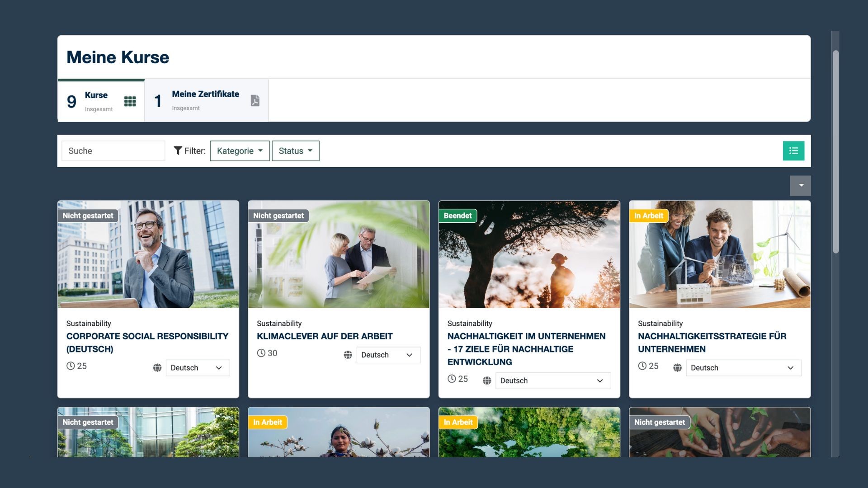Click clock icon on Klimaclever auf der Arbeit card
Screen dimensions: 868x488
[261, 353]
